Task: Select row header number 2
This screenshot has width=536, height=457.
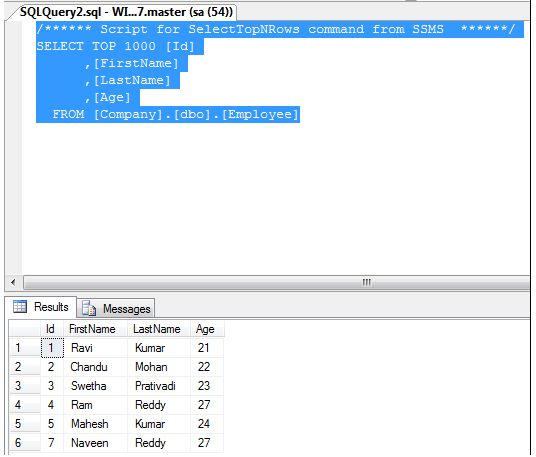Action: click(25, 367)
